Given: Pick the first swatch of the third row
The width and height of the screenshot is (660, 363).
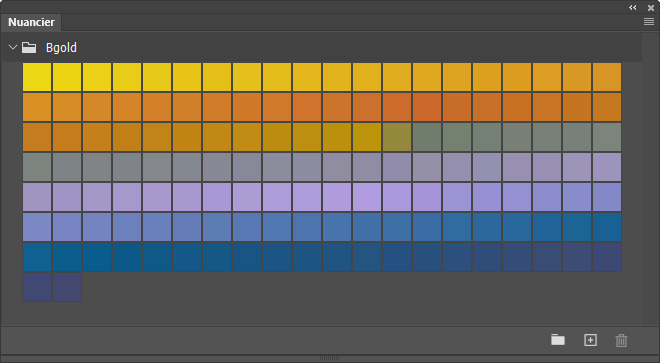Looking at the screenshot, I should point(37,137).
